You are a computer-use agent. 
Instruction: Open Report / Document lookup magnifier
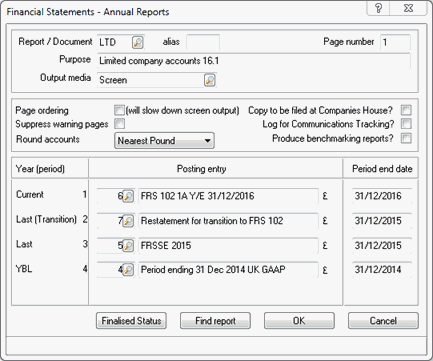pos(138,42)
